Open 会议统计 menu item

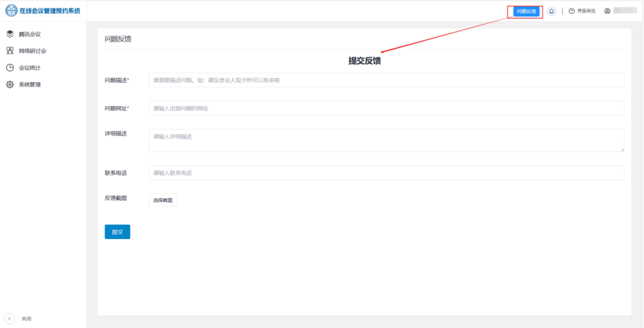click(x=30, y=68)
